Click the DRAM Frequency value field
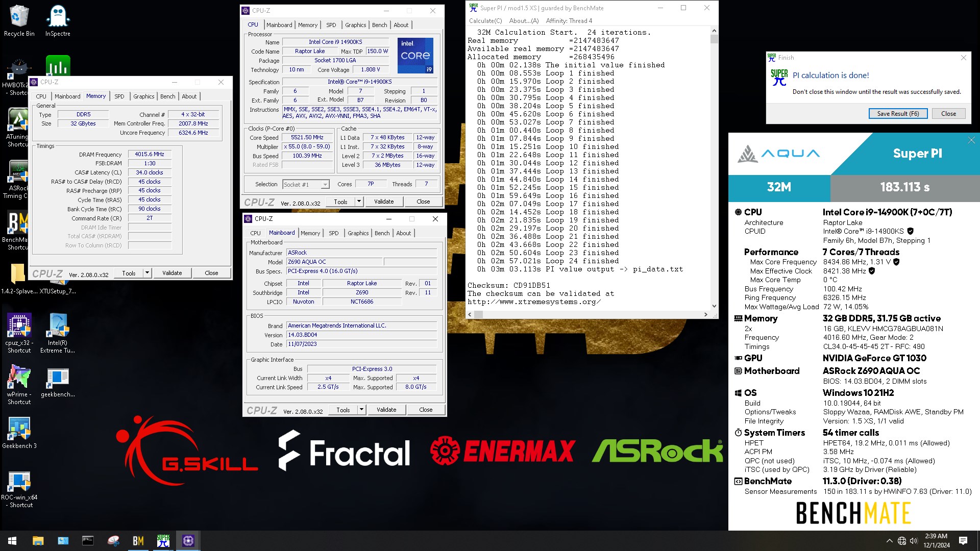The height and width of the screenshot is (551, 980). coord(150,154)
